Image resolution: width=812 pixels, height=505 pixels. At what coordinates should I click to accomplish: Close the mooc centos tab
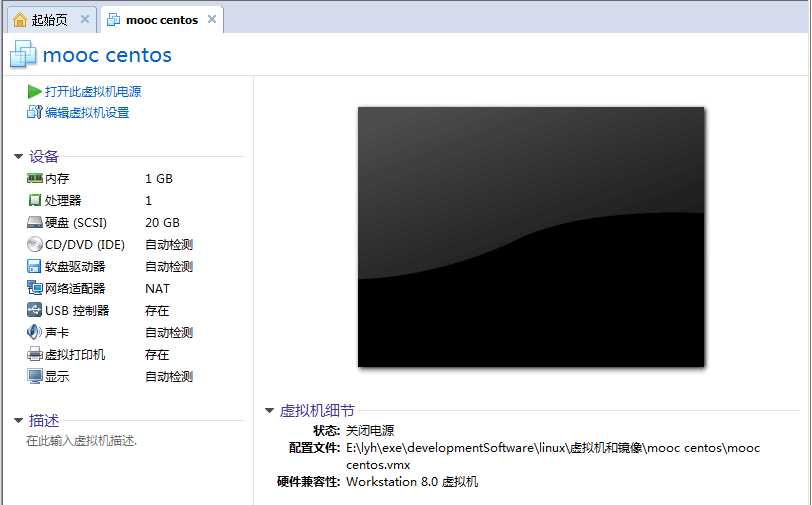212,19
